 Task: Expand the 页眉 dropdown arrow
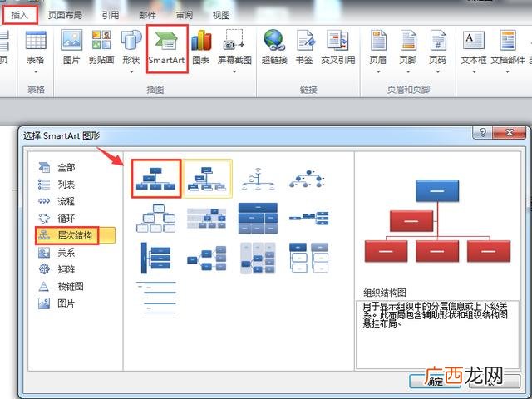(378, 72)
